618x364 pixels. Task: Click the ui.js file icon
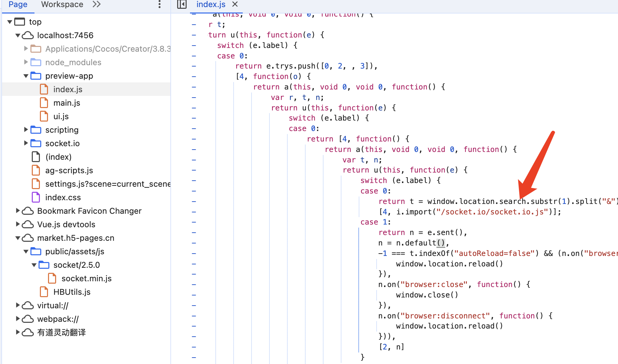pos(44,116)
